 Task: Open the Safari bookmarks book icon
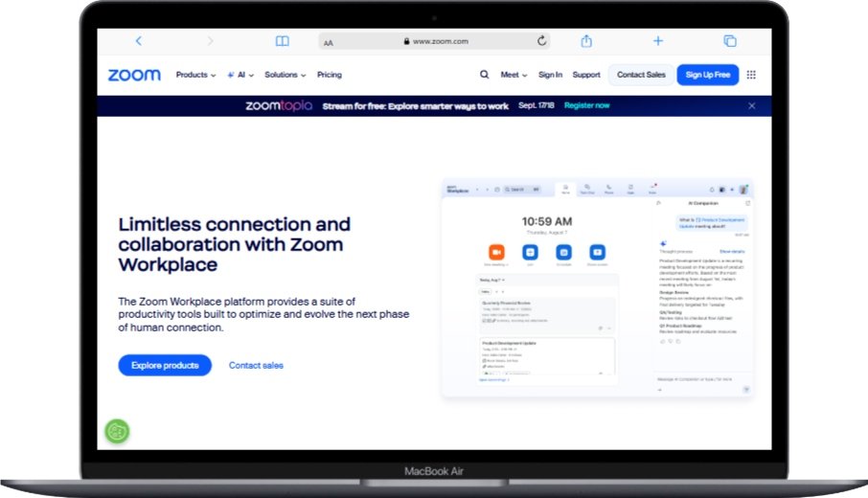click(x=283, y=41)
